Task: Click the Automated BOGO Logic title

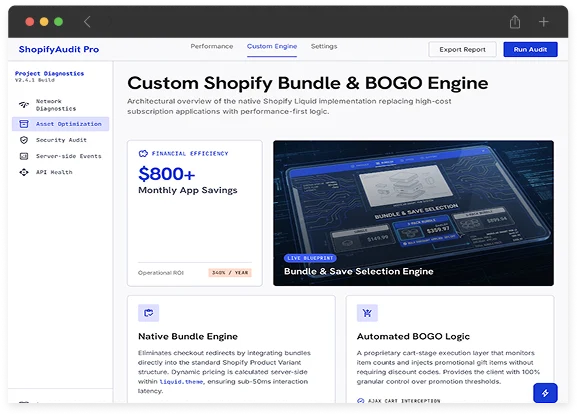Action: point(413,336)
